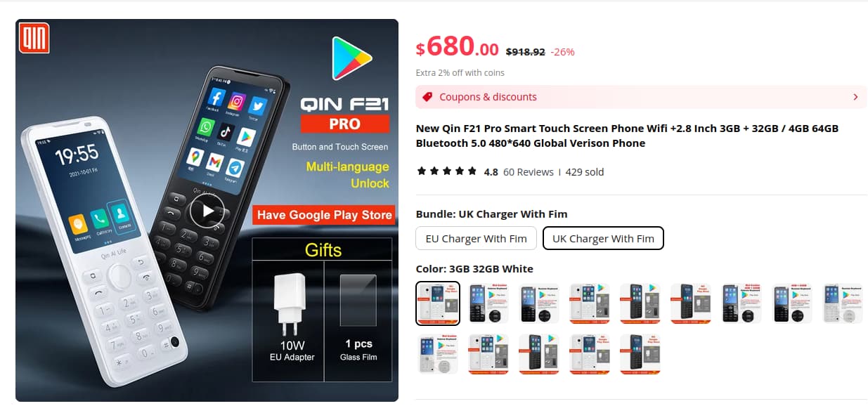Select UK Charger With Fim bundle

pyautogui.click(x=603, y=238)
